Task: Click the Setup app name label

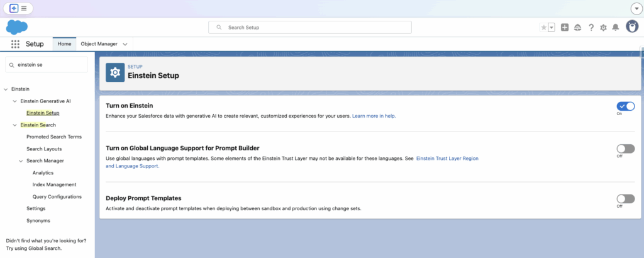Action: tap(35, 44)
